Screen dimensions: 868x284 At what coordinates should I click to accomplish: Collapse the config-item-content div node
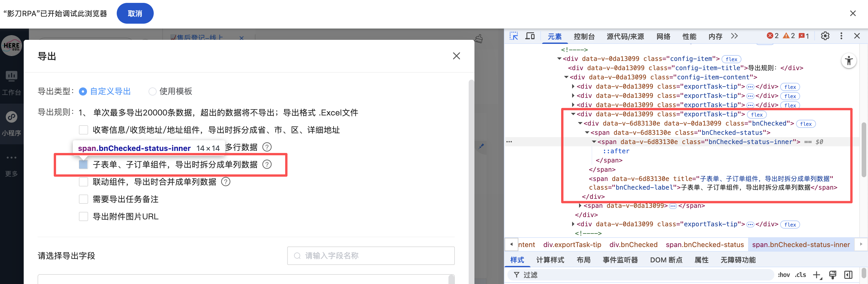[x=566, y=77]
